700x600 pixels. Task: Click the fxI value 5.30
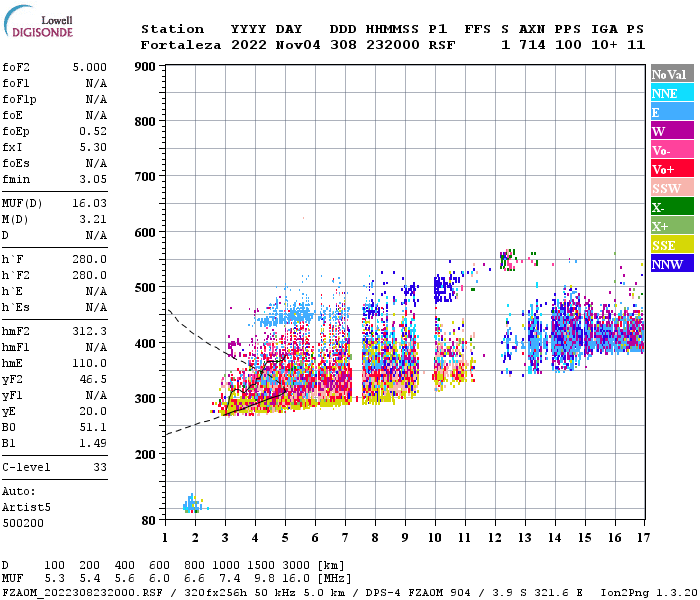[x=93, y=147]
